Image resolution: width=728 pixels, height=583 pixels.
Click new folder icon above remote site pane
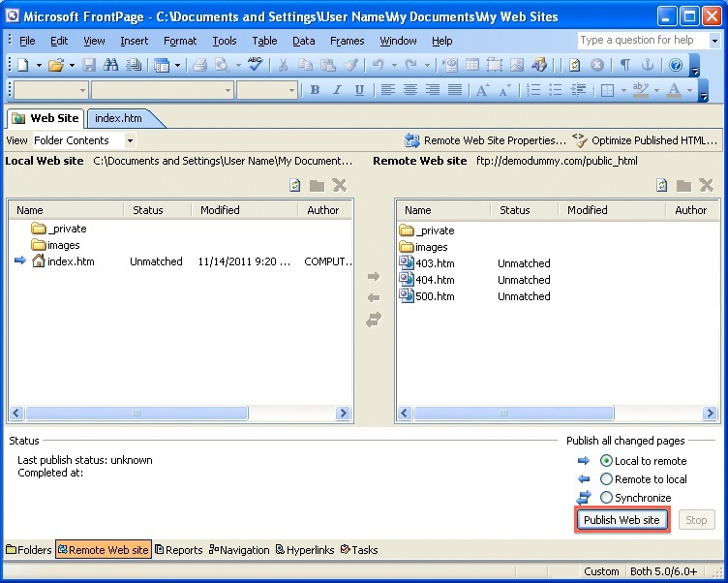tap(683, 186)
